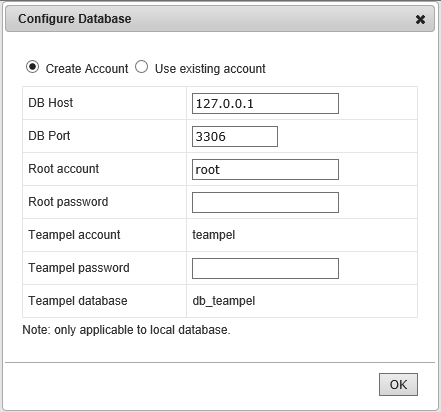The width and height of the screenshot is (441, 412).
Task: Click the Teampel database row label
Action: (x=78, y=301)
